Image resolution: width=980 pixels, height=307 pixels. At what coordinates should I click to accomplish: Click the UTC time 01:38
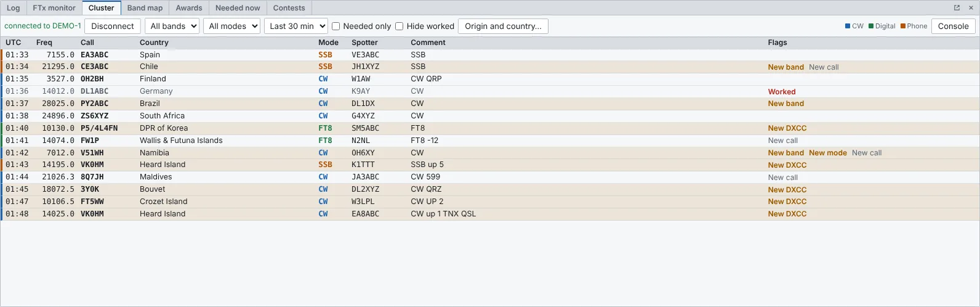[x=17, y=116]
